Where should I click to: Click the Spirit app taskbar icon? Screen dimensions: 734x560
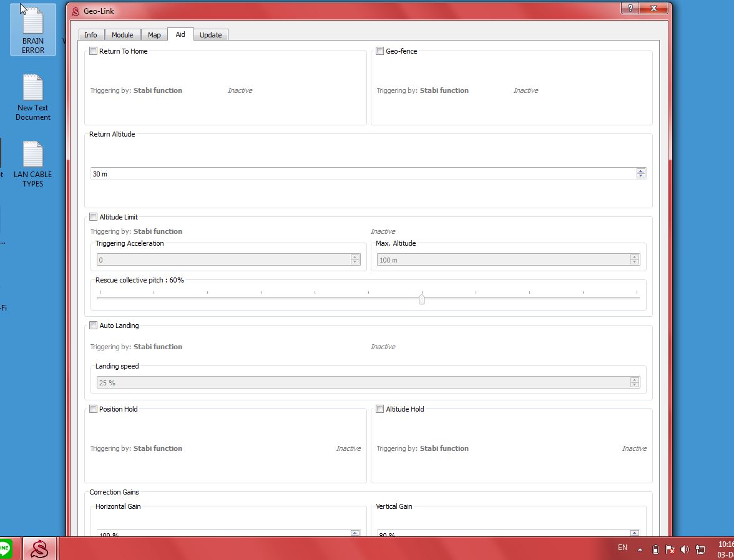[41, 549]
